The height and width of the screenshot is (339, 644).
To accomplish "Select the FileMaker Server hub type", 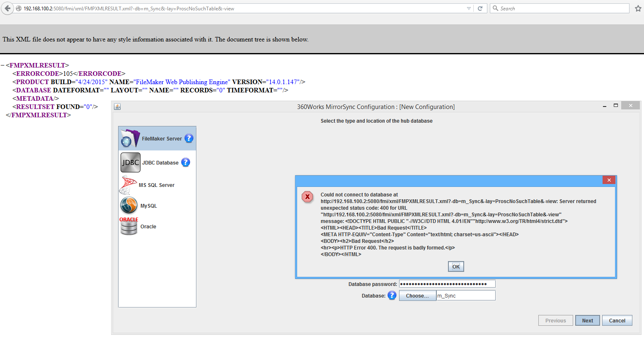I will pyautogui.click(x=157, y=138).
